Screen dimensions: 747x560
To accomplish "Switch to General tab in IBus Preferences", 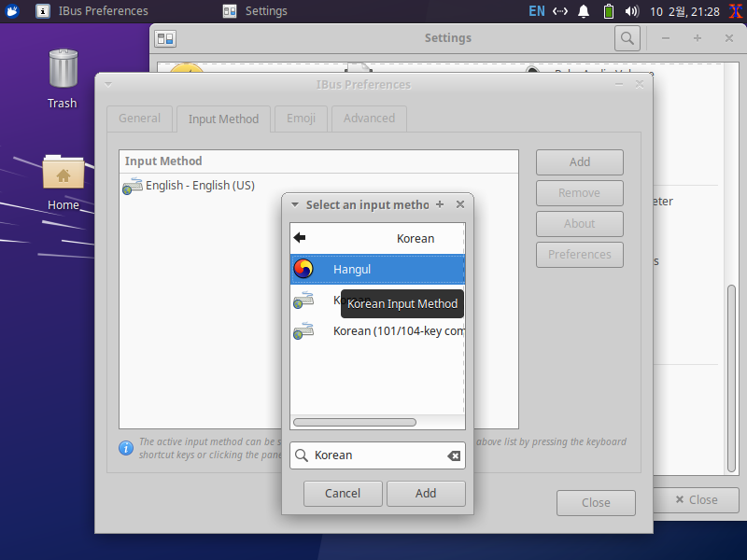I will coord(139,119).
